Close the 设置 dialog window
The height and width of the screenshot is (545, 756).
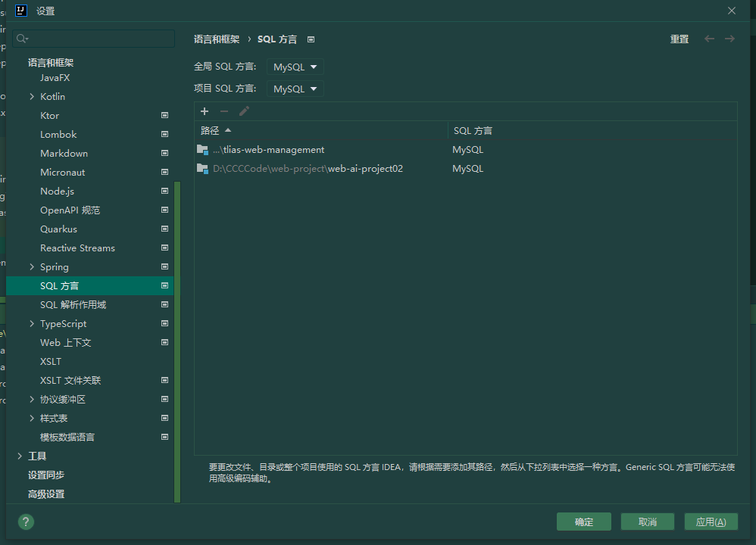(732, 11)
